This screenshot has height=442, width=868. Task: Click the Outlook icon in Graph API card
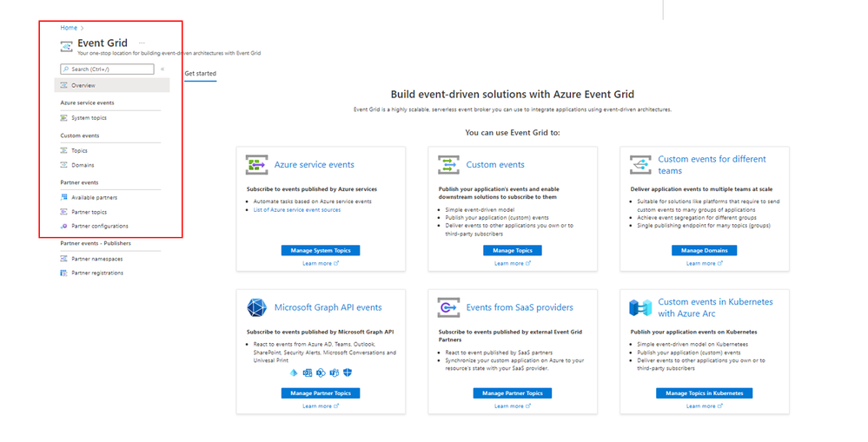[x=308, y=373]
